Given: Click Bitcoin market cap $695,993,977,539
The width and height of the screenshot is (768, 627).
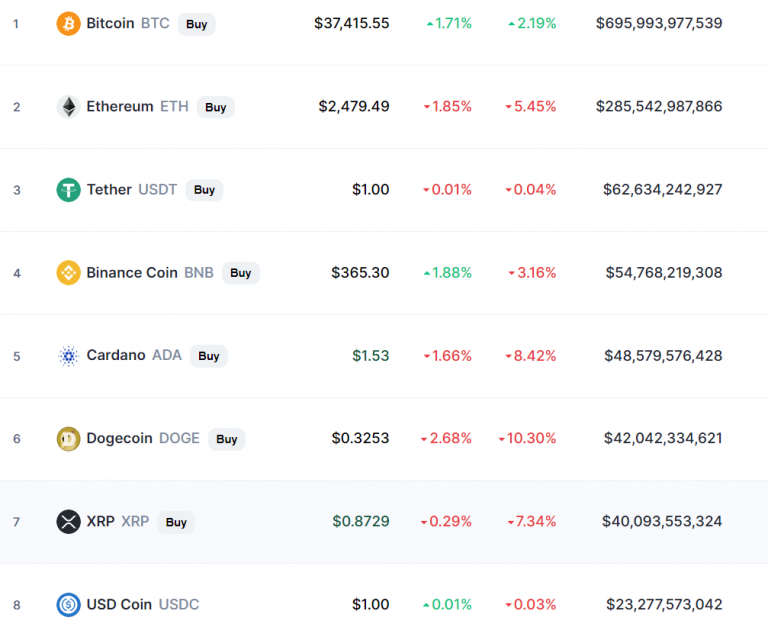Looking at the screenshot, I should [659, 23].
